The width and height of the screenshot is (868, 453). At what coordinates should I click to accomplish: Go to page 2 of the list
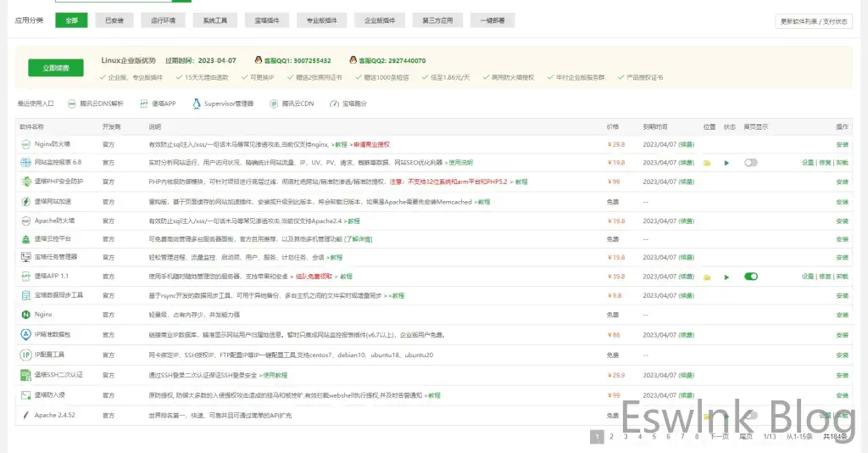click(611, 437)
